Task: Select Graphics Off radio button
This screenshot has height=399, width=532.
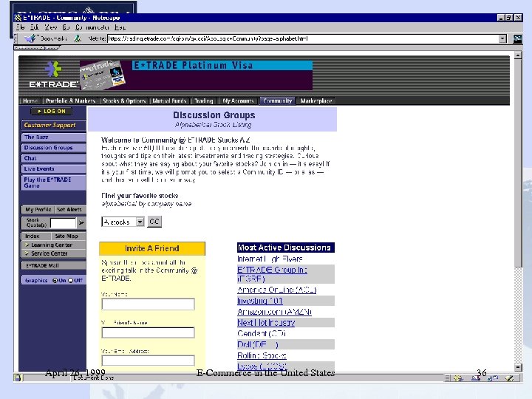Action: (71, 280)
